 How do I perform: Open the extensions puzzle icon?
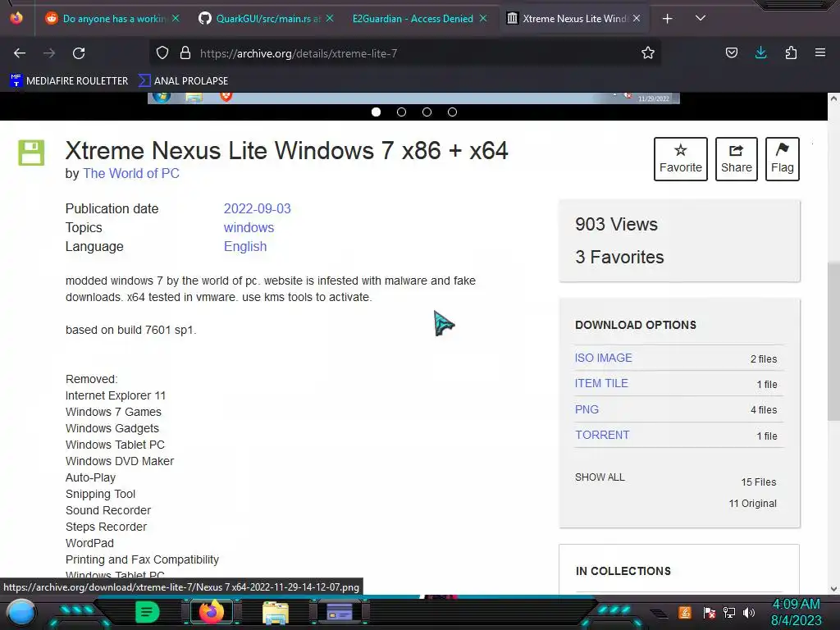791,52
